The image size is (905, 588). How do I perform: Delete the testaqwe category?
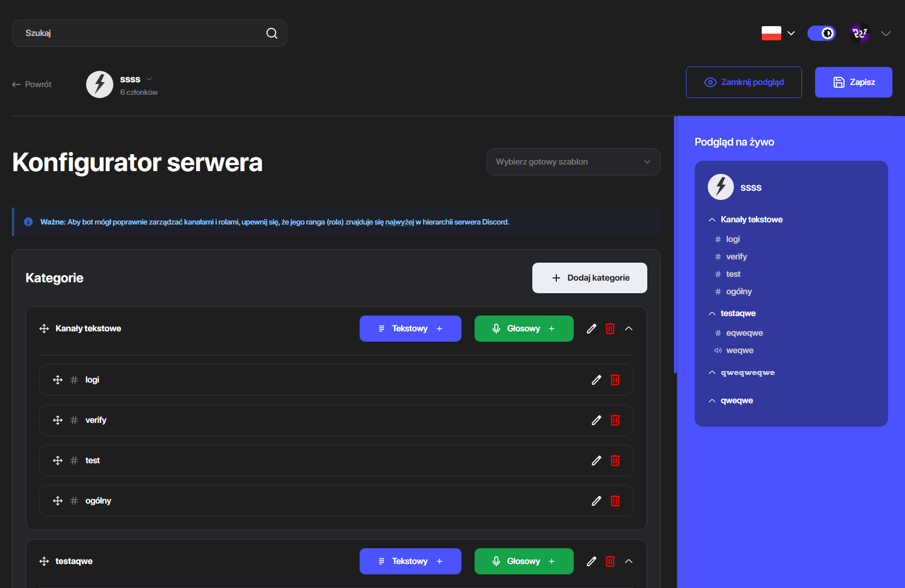[x=610, y=561]
